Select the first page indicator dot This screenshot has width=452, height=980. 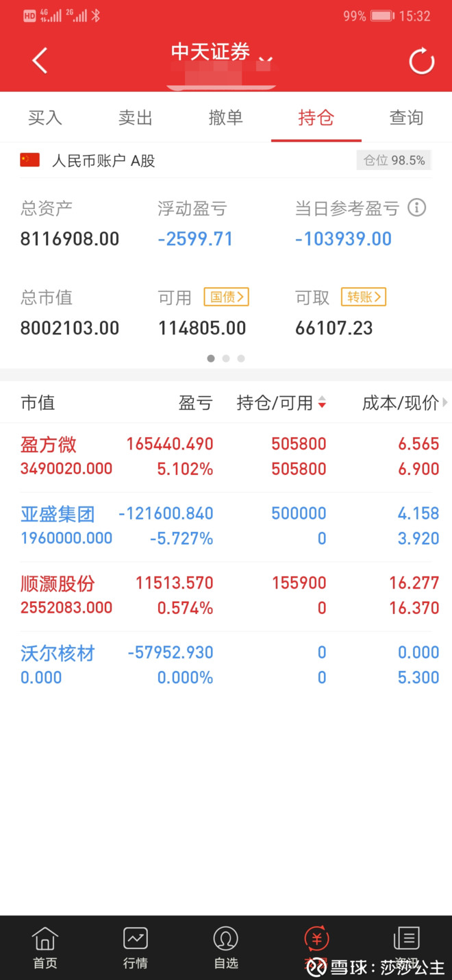tap(211, 358)
